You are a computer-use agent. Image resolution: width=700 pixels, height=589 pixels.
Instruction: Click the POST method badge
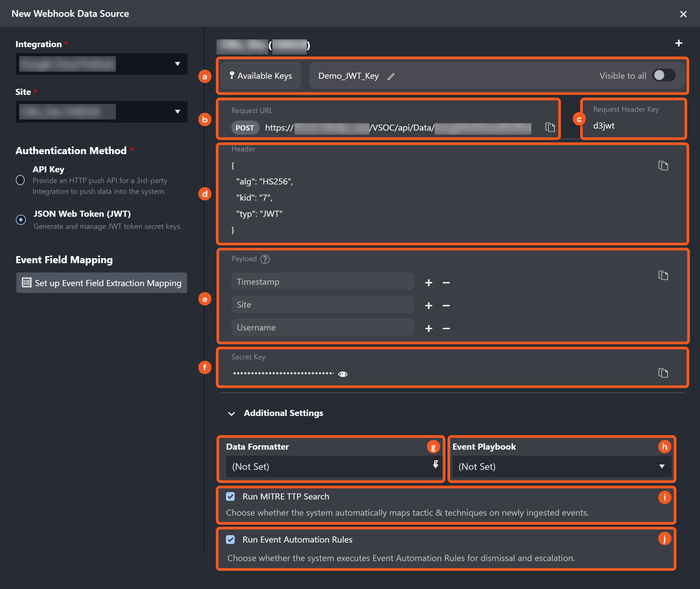pos(245,128)
